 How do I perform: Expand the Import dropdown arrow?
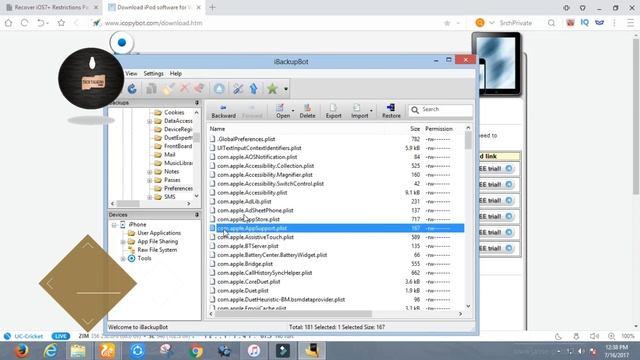click(x=371, y=111)
